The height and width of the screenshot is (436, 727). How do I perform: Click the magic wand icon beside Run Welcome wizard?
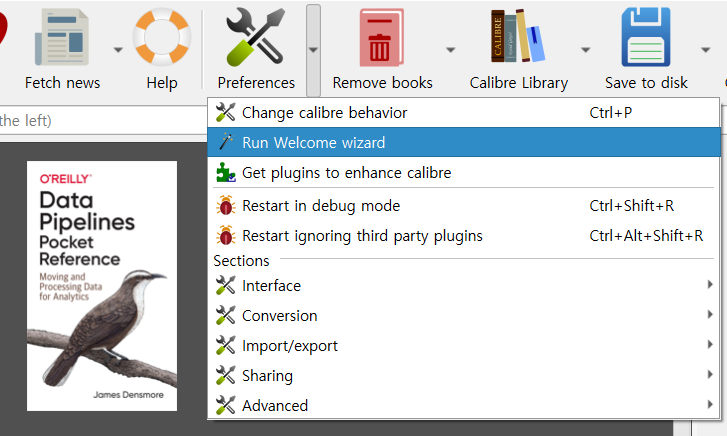(226, 142)
